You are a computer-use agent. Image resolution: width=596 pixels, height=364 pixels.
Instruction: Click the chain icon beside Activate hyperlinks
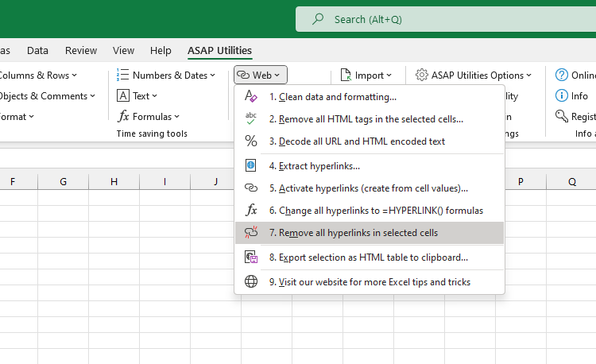pos(251,188)
